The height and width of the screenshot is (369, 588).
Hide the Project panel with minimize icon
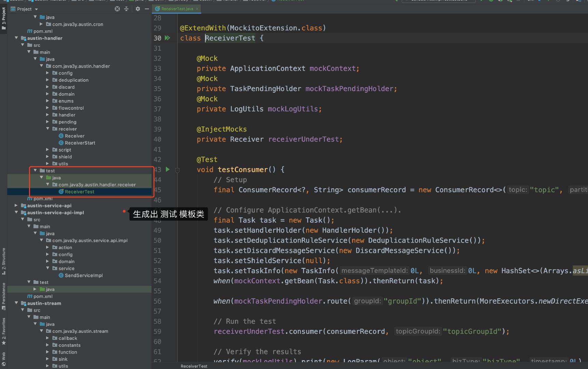[147, 9]
